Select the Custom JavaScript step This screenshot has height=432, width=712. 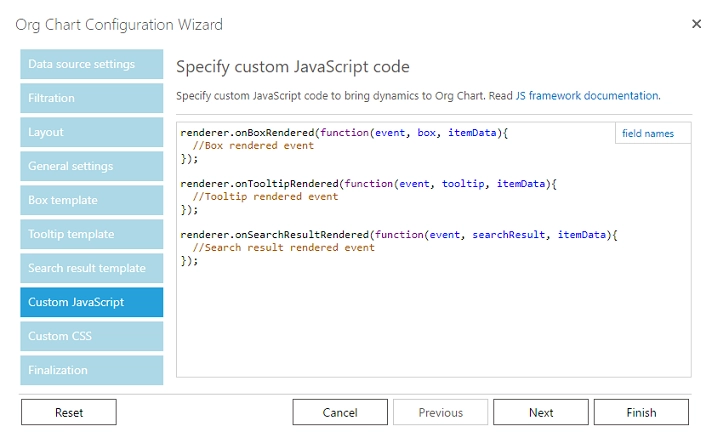[91, 302]
